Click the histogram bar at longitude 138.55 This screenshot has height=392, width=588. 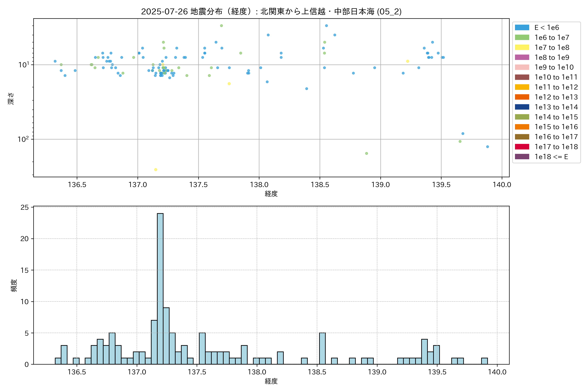[x=322, y=349]
